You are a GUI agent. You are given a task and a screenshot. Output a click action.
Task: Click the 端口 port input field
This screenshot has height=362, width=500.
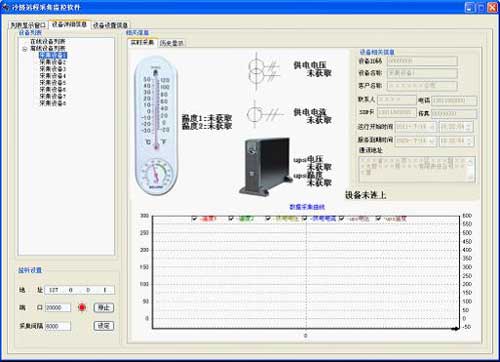58,308
